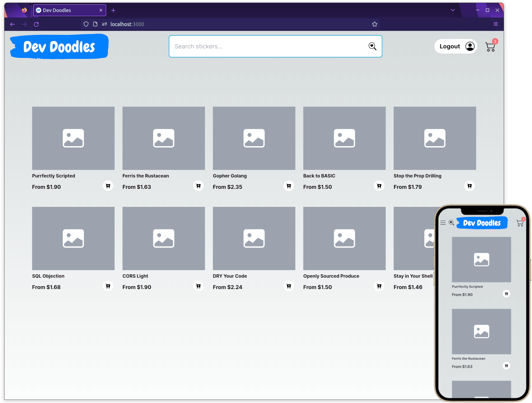Reload the page in Firefox
The image size is (532, 403).
coord(36,24)
